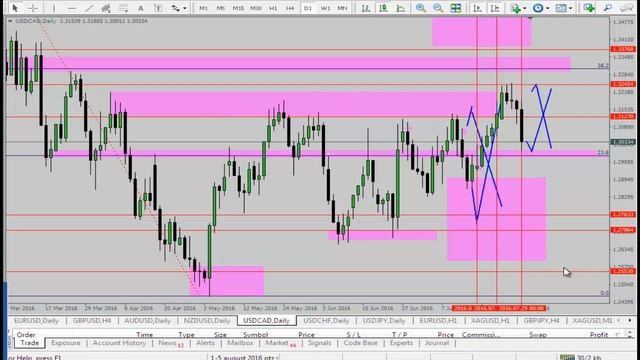Tile chart windows with the grid icon

click(x=456, y=8)
